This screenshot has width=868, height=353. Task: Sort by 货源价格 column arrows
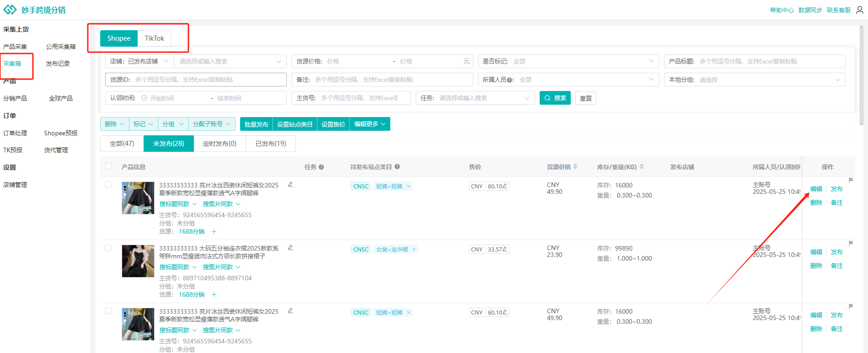(x=575, y=167)
